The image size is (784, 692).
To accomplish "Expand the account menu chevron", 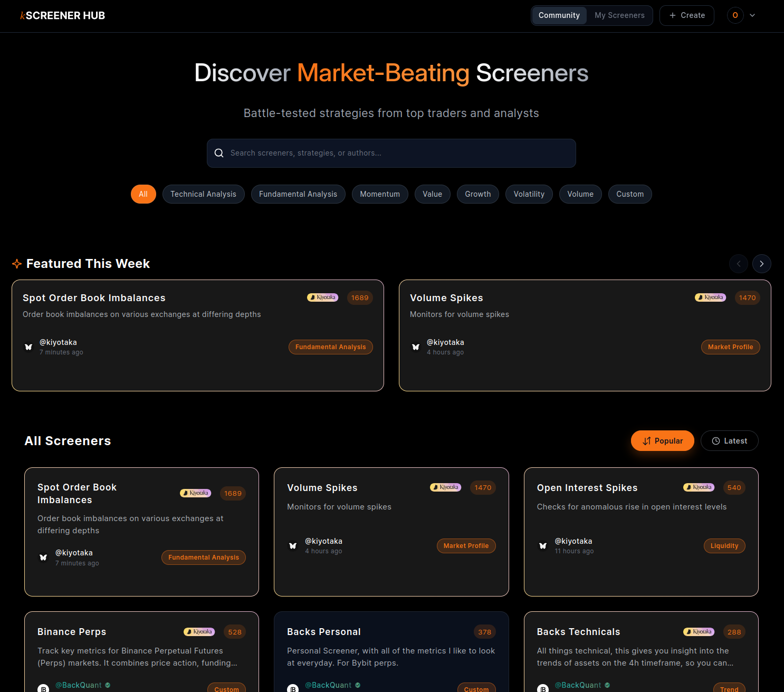I will point(752,15).
